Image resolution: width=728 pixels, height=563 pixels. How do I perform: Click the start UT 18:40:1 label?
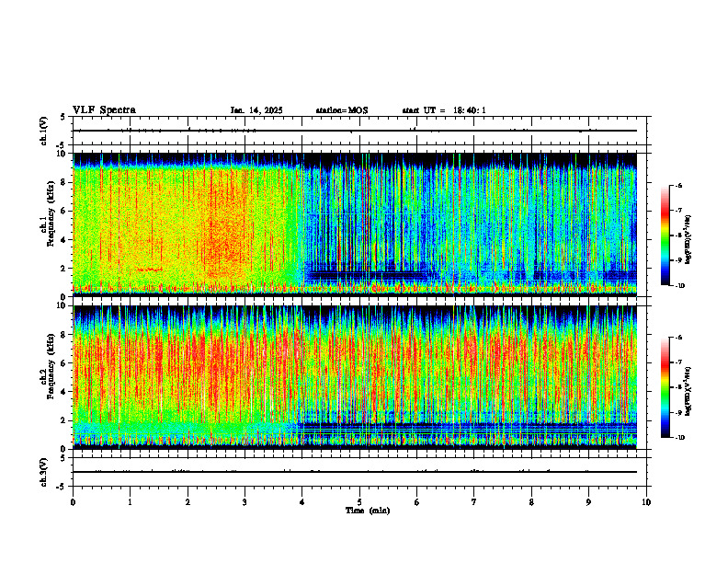point(444,110)
